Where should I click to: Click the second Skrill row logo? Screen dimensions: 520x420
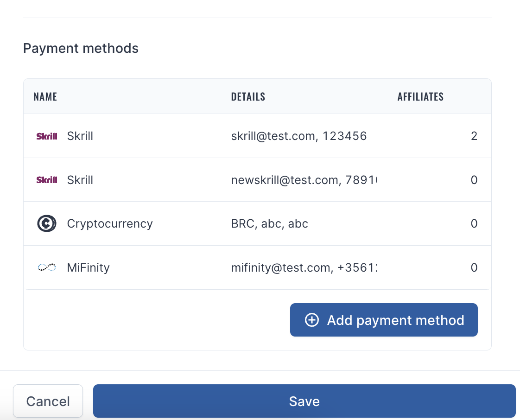coord(47,180)
